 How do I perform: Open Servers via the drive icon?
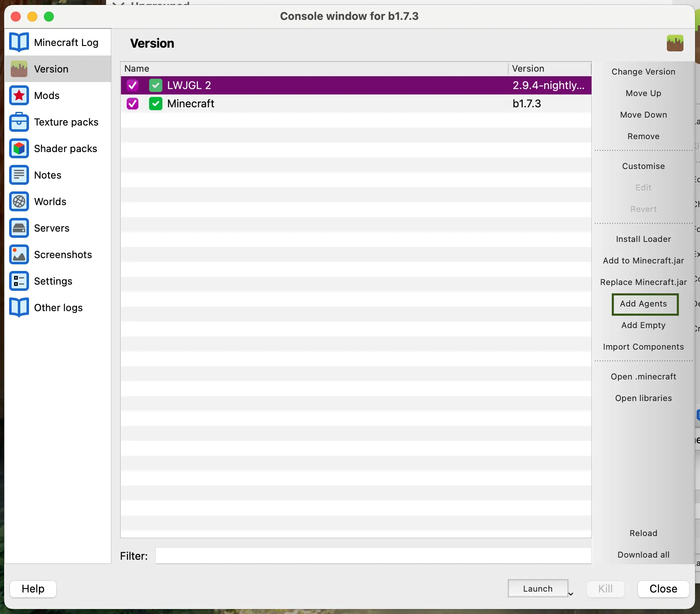coord(19,228)
